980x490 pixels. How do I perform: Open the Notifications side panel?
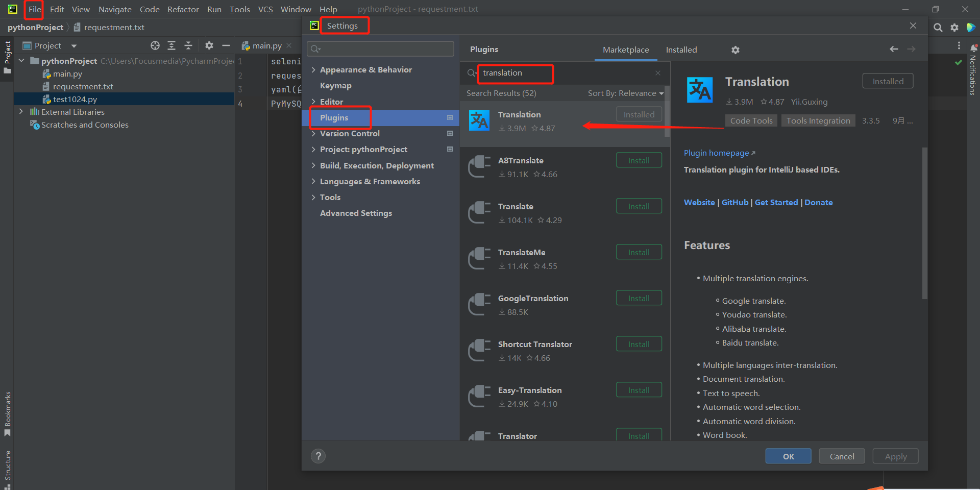point(973,70)
